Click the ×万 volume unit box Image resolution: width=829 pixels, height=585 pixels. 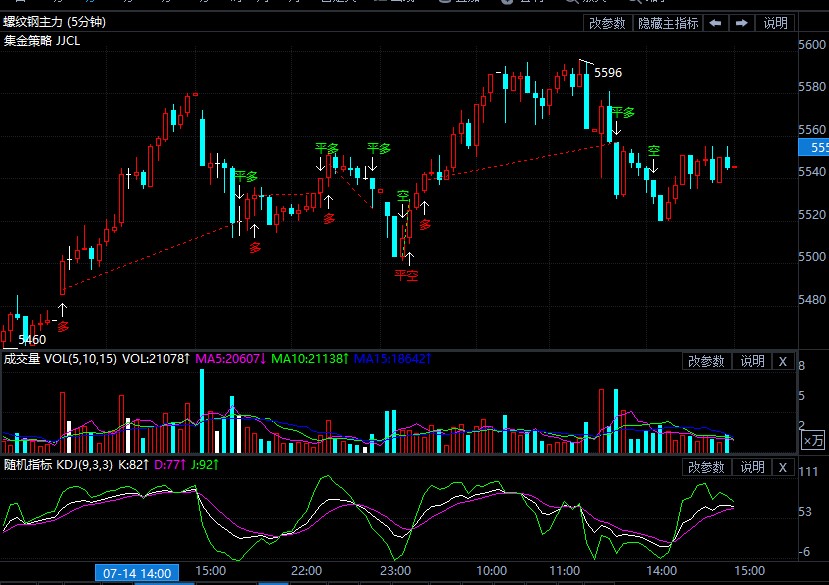pyautogui.click(x=814, y=440)
